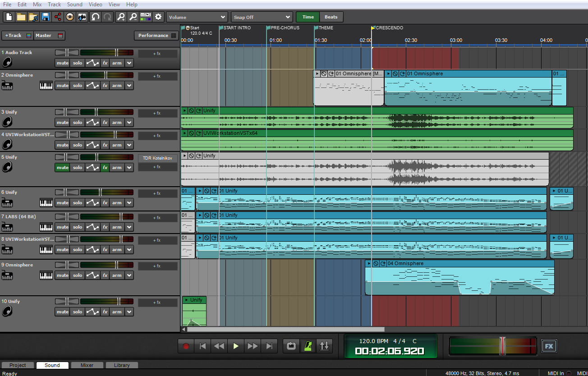Viewport: 588px width, 376px height.
Task: Click the rewind transport button
Action: click(219, 346)
